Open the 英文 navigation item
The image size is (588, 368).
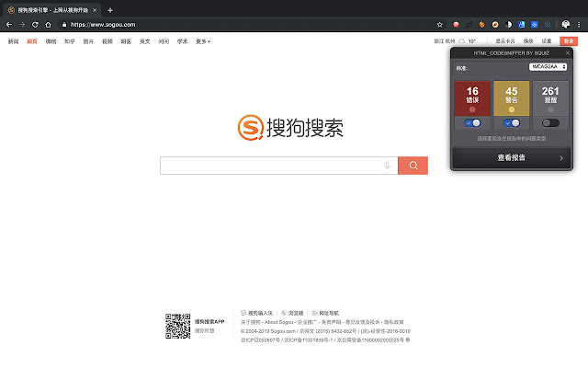145,41
